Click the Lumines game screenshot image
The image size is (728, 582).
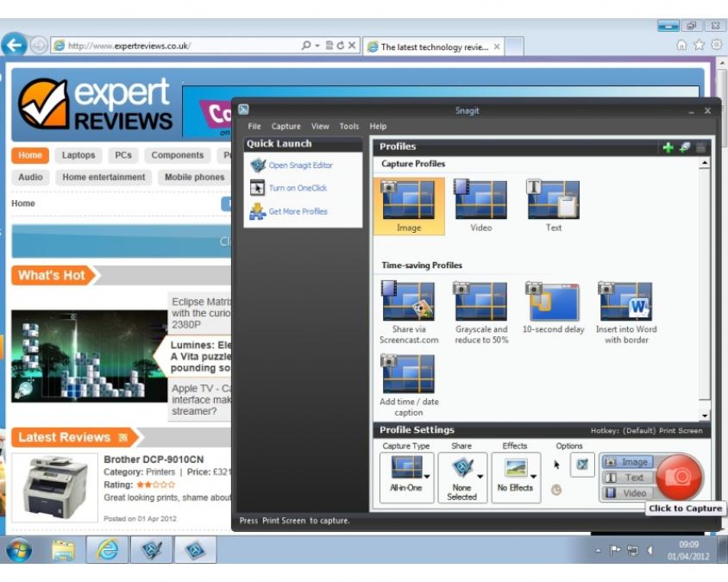(x=89, y=356)
